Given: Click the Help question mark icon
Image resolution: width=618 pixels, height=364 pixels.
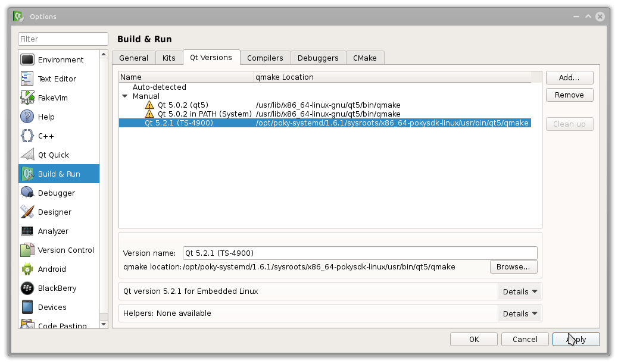Looking at the screenshot, I should tap(27, 117).
